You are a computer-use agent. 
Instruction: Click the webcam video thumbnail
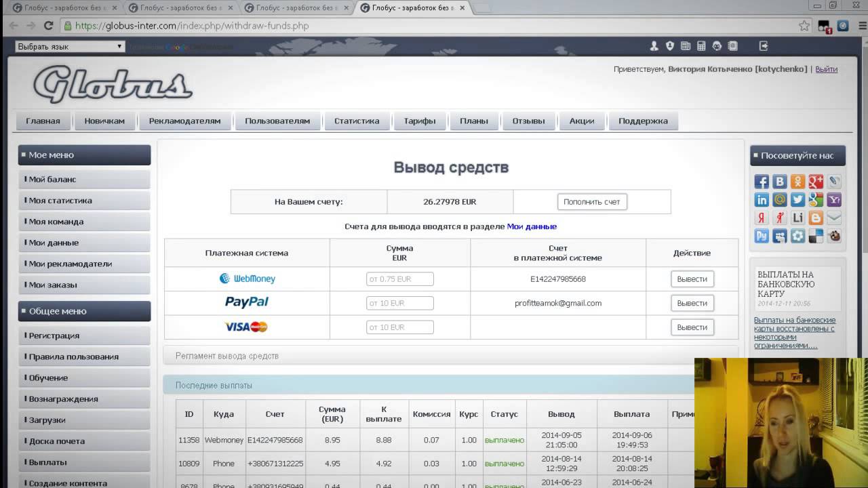781,423
